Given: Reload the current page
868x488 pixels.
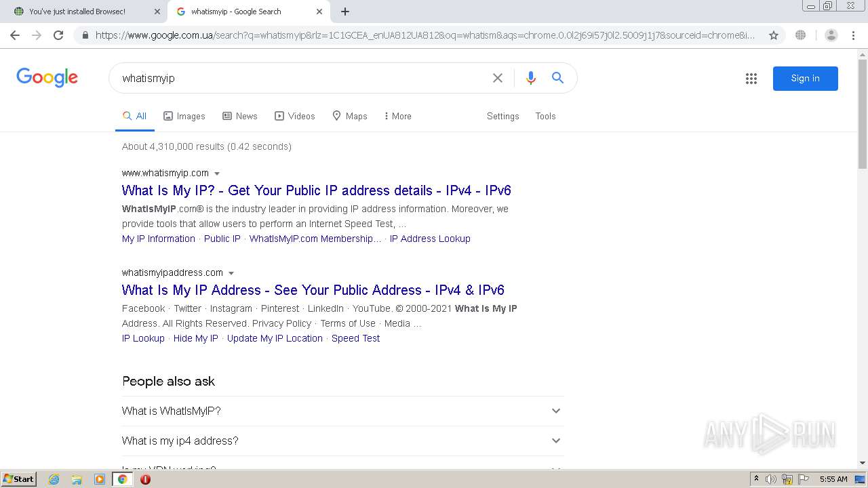Looking at the screenshot, I should coord(58,35).
